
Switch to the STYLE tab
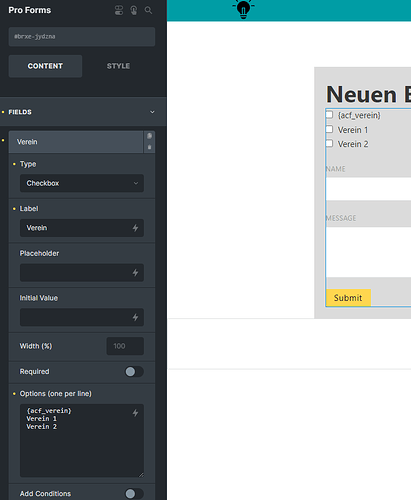coord(118,66)
